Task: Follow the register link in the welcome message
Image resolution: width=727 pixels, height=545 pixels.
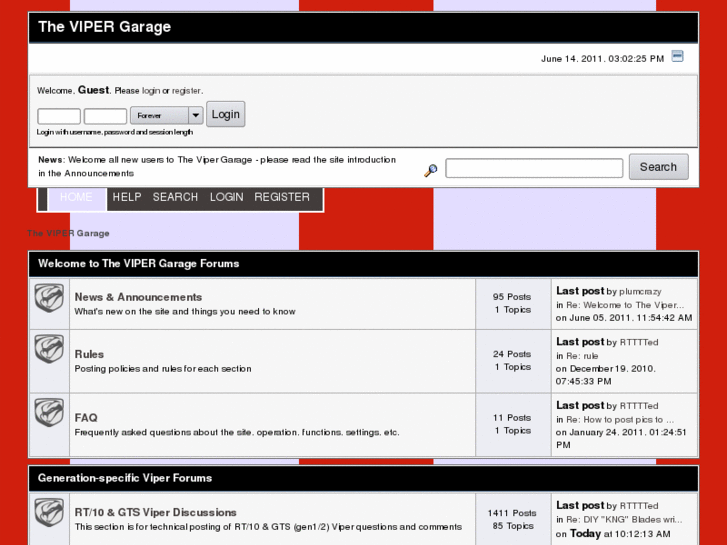Action: 186,91
